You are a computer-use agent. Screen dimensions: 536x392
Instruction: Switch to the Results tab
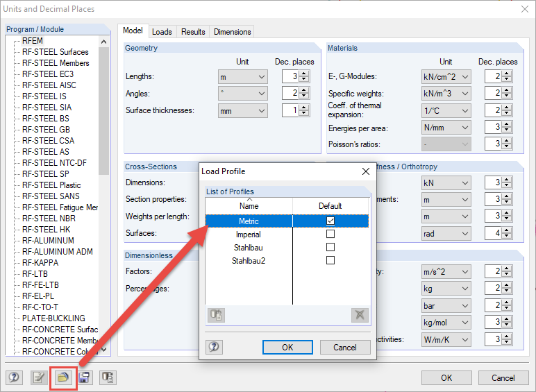pos(193,32)
